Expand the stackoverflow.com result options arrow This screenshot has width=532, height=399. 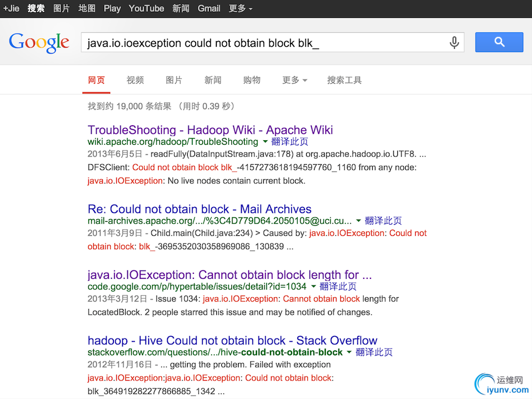coord(349,352)
